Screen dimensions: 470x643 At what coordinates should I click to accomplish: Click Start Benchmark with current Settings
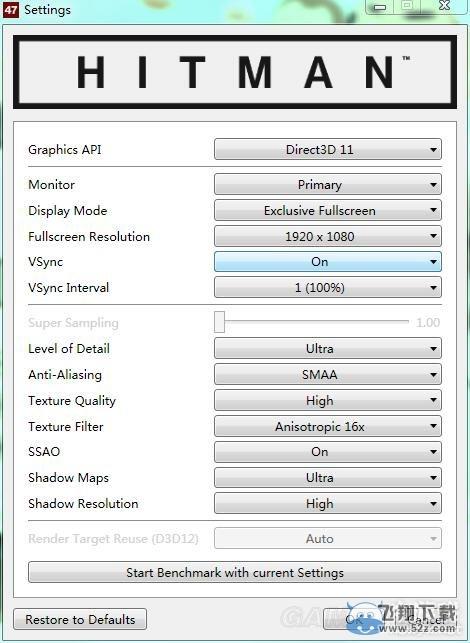tap(235, 572)
